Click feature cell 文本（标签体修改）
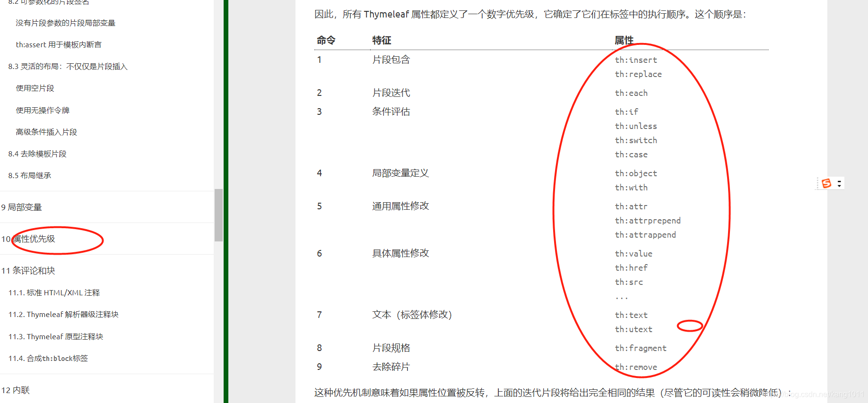 point(412,315)
